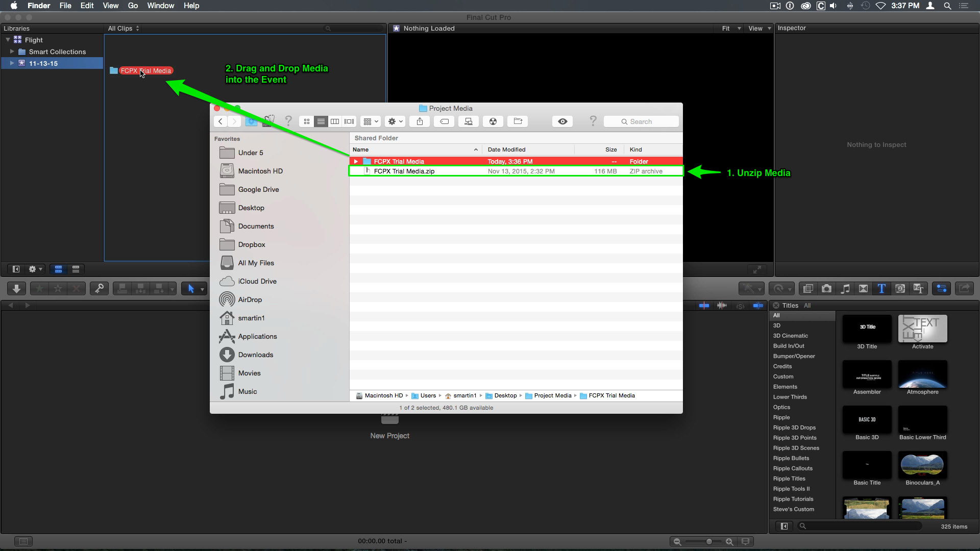Click the Share project icon
The image size is (980, 551).
click(964, 289)
